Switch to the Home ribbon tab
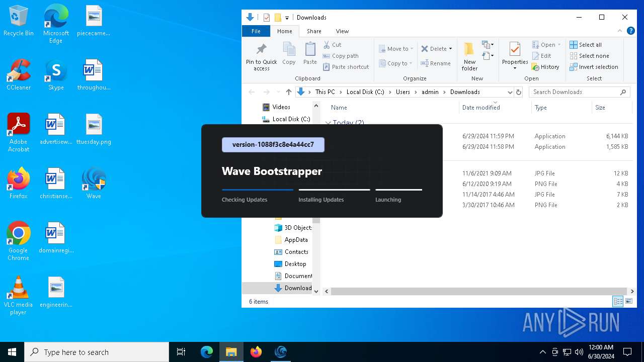The height and width of the screenshot is (362, 644). (x=284, y=31)
